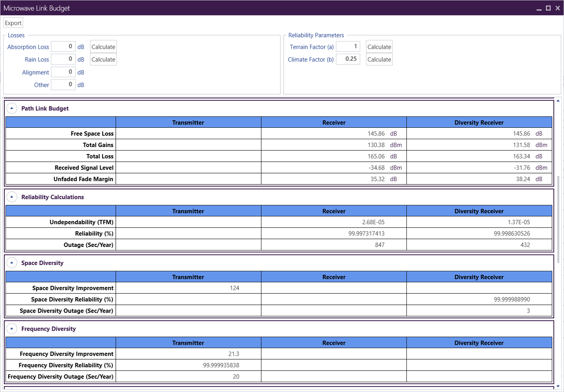564x392 pixels.
Task: Click the Diversity Receiver header in Path Link Budget
Action: click(x=479, y=122)
